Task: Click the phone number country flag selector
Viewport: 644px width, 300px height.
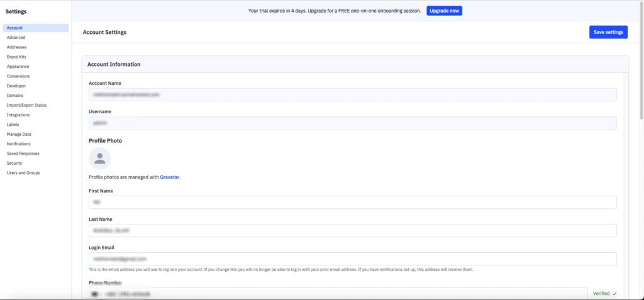Action: [x=95, y=294]
